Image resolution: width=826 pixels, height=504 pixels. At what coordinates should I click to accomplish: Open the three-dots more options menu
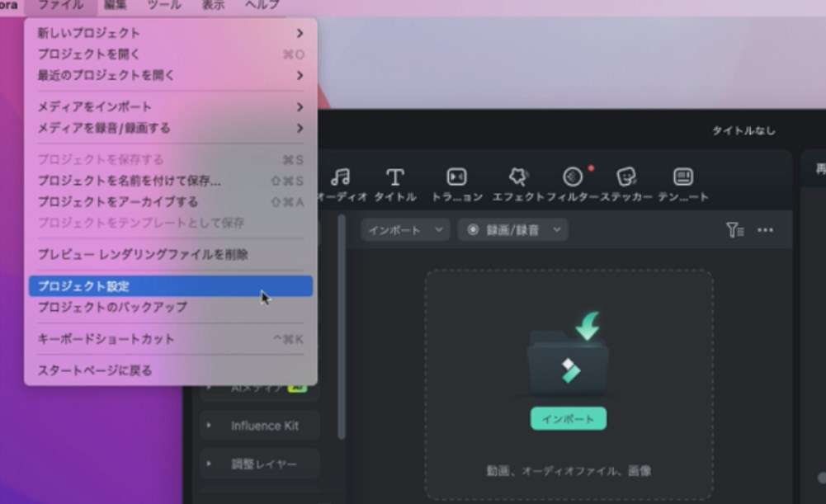[765, 230]
